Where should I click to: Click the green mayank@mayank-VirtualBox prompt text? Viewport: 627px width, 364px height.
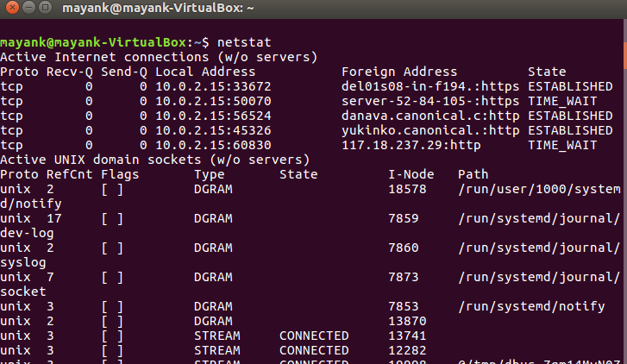pos(93,42)
